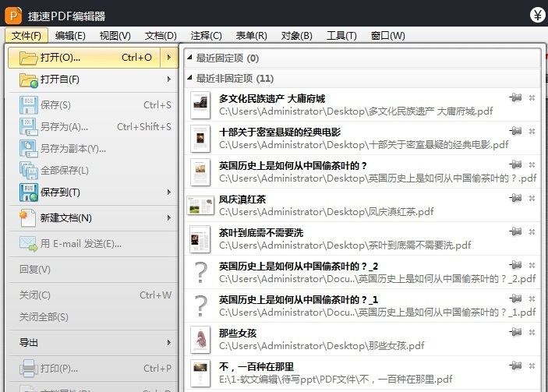Expand the 打开自(F) submenu arrow

coord(169,79)
